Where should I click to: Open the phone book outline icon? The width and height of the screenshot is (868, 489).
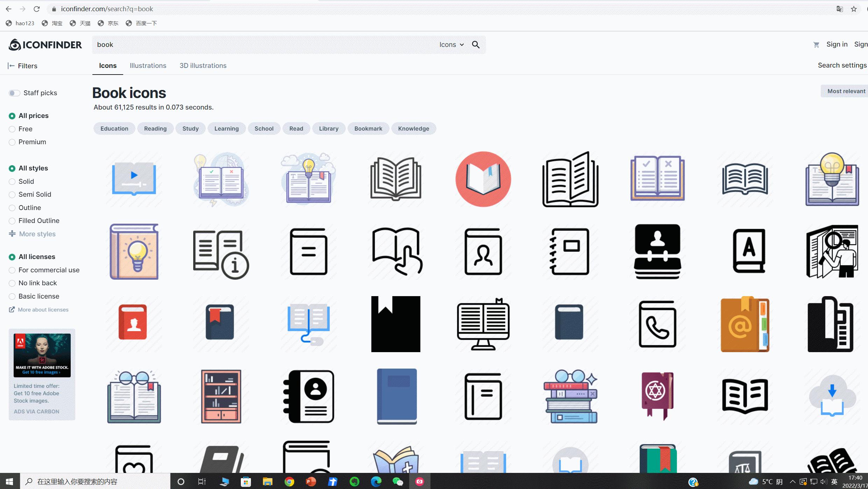(657, 324)
